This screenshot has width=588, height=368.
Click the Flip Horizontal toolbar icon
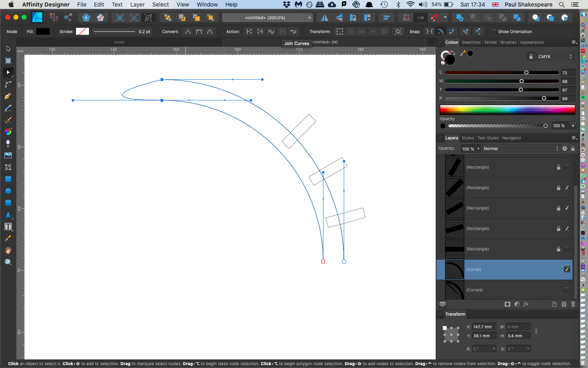pos(325,18)
